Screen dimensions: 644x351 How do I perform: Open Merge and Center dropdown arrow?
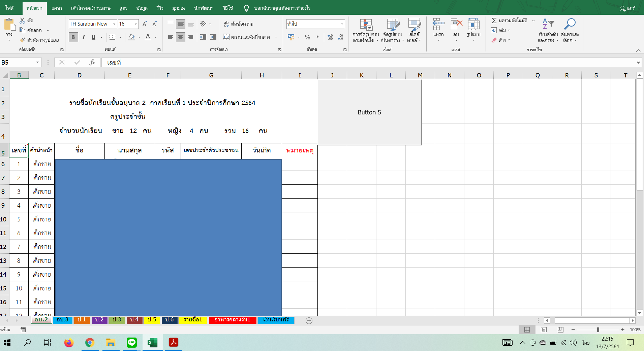tap(276, 37)
